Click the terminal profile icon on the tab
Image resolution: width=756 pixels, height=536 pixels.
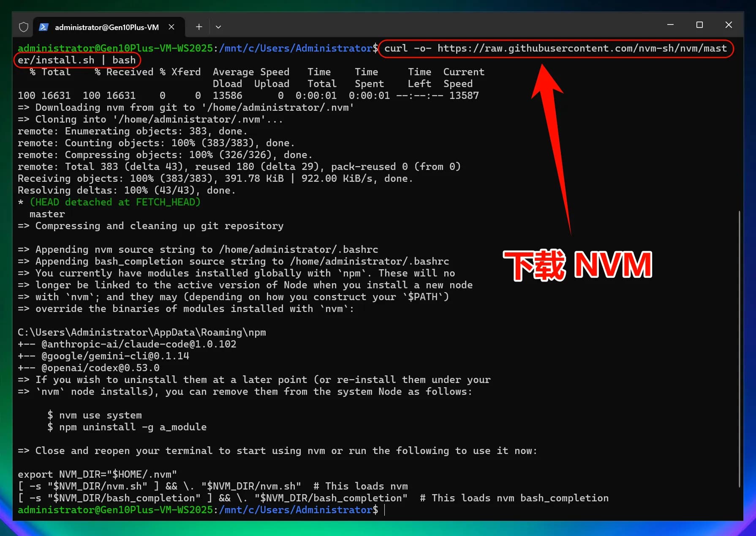click(44, 27)
